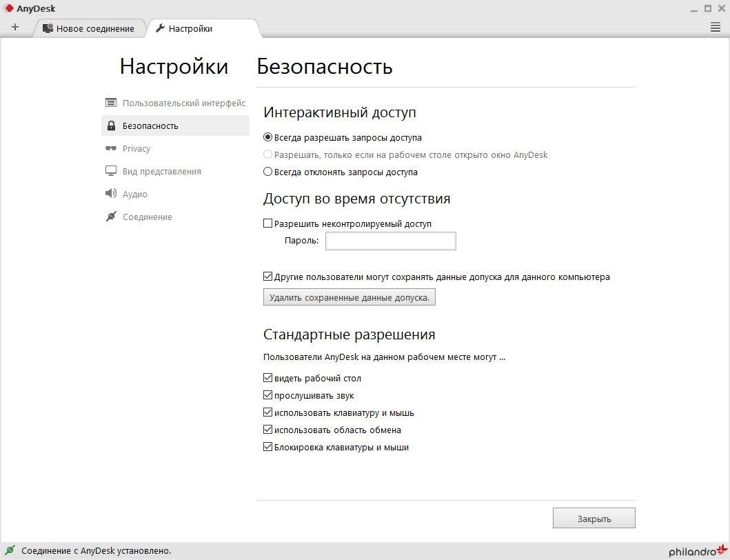
Task: Open the Вид представления settings section
Action: point(175,172)
